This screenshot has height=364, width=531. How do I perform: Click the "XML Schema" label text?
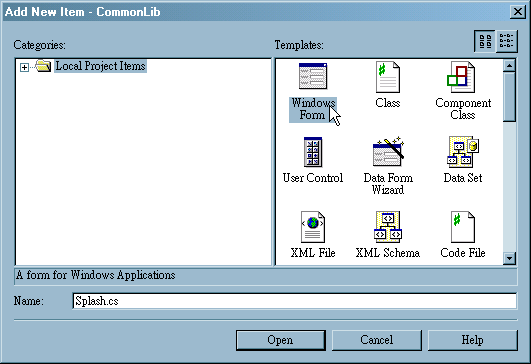pos(388,253)
